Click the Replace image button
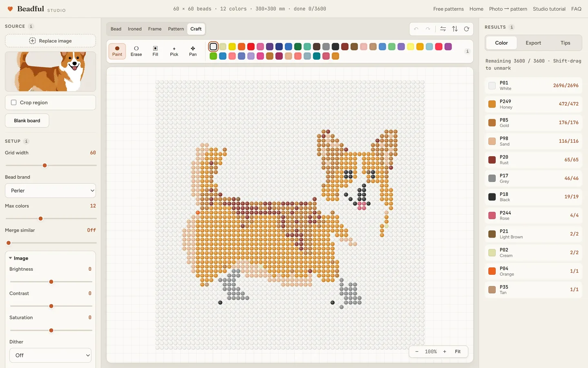Image resolution: width=588 pixels, height=368 pixels. [x=50, y=41]
